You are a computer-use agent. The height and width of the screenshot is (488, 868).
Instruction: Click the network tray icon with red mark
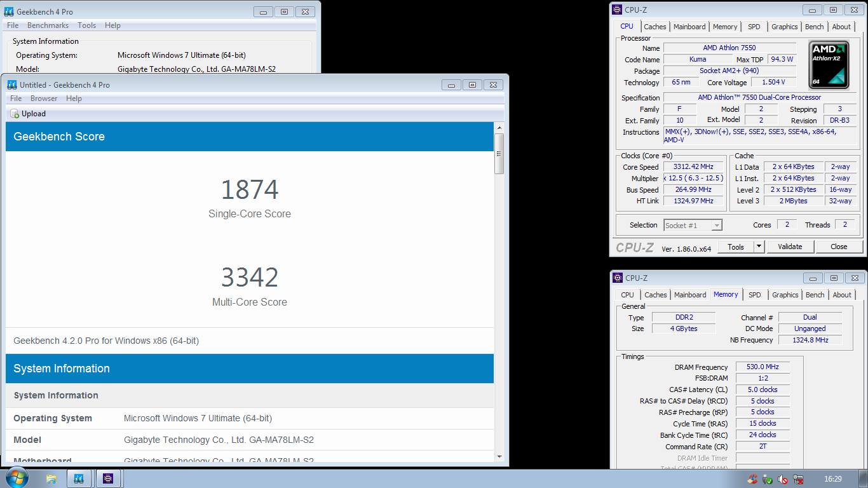coord(798,479)
